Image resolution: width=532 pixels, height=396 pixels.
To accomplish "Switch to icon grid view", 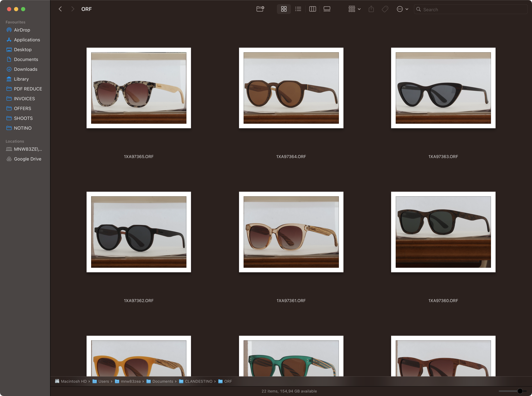I will pyautogui.click(x=284, y=9).
